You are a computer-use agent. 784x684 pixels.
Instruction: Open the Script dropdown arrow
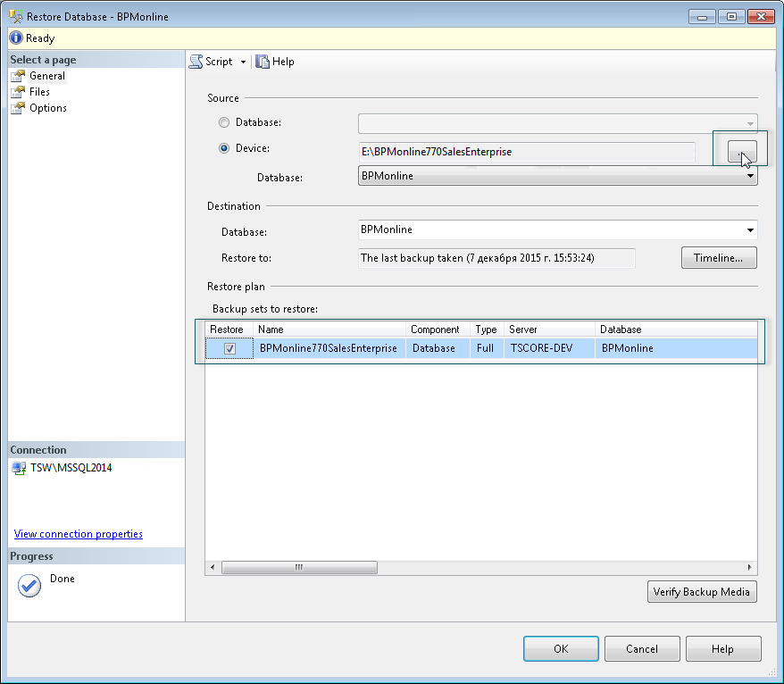coord(243,62)
